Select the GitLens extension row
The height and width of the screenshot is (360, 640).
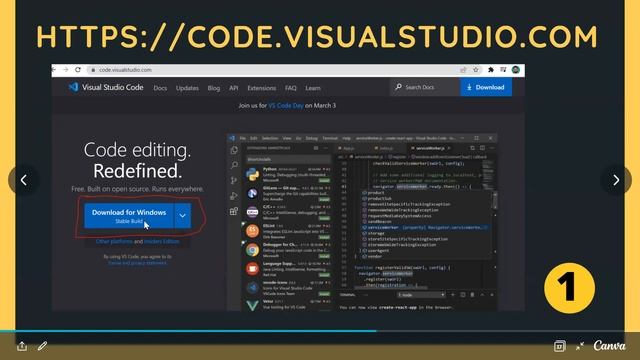[x=288, y=193]
